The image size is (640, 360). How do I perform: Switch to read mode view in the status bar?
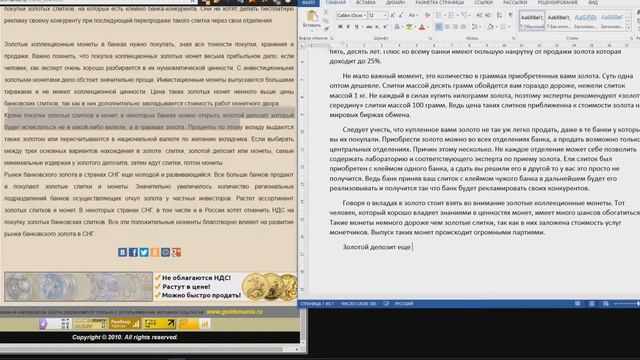(578, 304)
